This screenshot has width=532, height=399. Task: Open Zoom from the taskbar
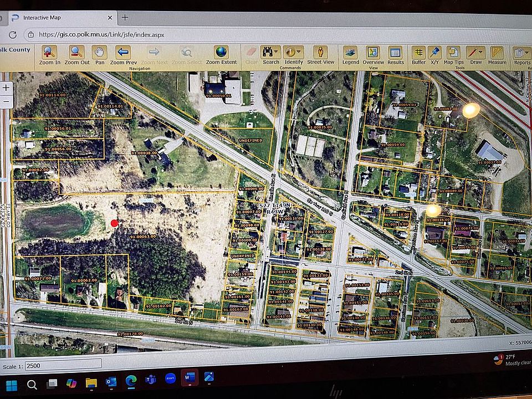(170, 378)
